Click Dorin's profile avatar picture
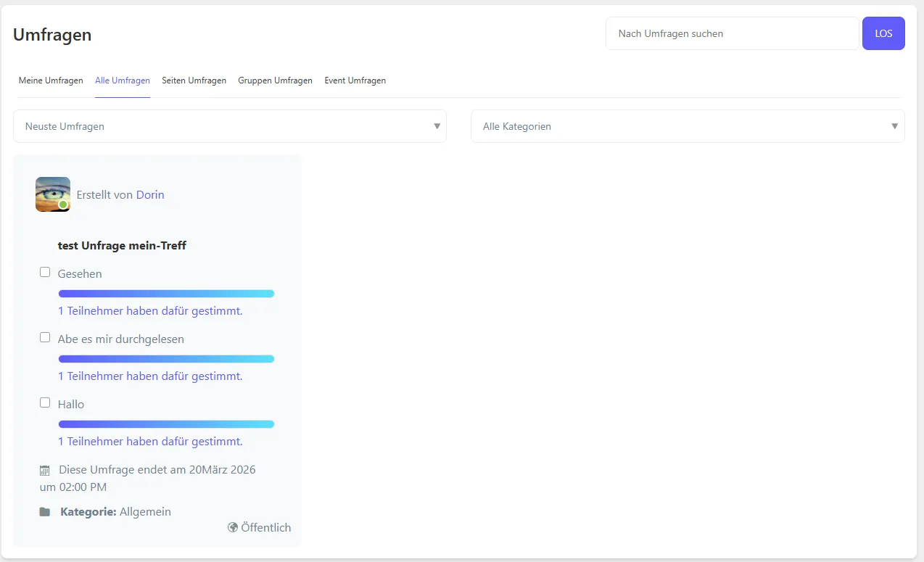 tap(53, 194)
